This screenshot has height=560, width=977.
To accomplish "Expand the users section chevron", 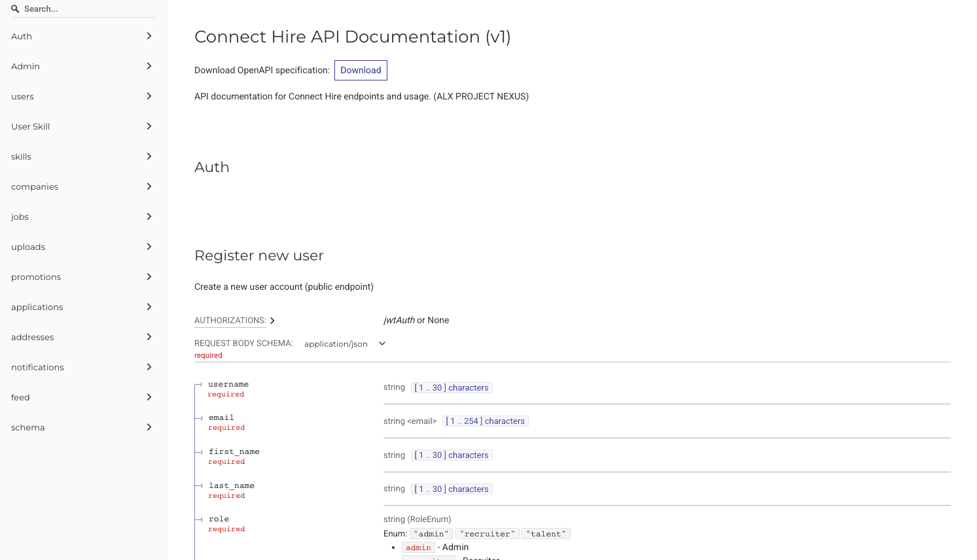I will 149,96.
